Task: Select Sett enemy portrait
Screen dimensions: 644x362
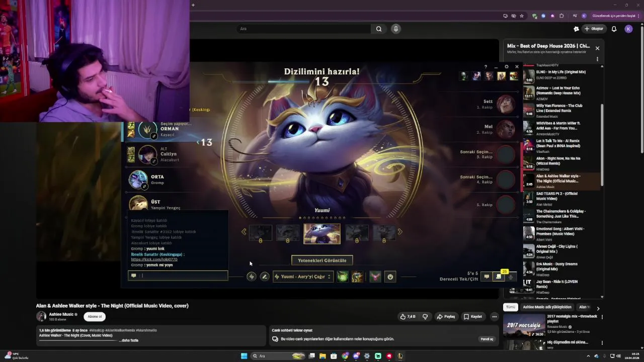Action: (506, 104)
